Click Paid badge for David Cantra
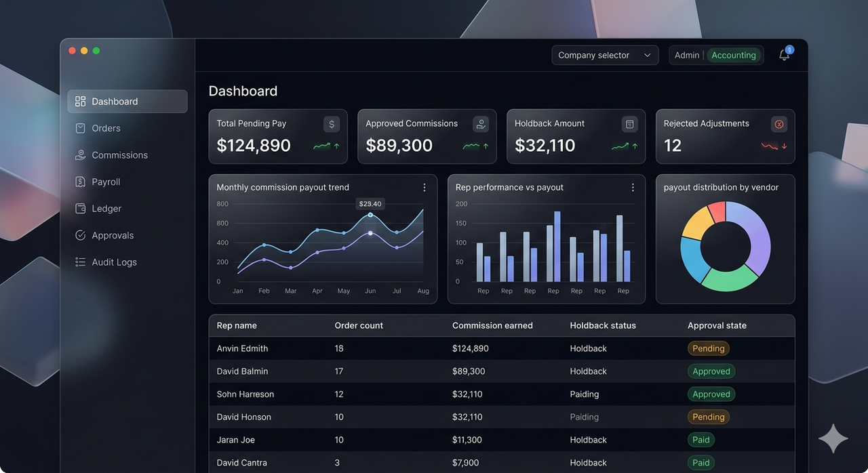Image resolution: width=868 pixels, height=473 pixels. [701, 463]
